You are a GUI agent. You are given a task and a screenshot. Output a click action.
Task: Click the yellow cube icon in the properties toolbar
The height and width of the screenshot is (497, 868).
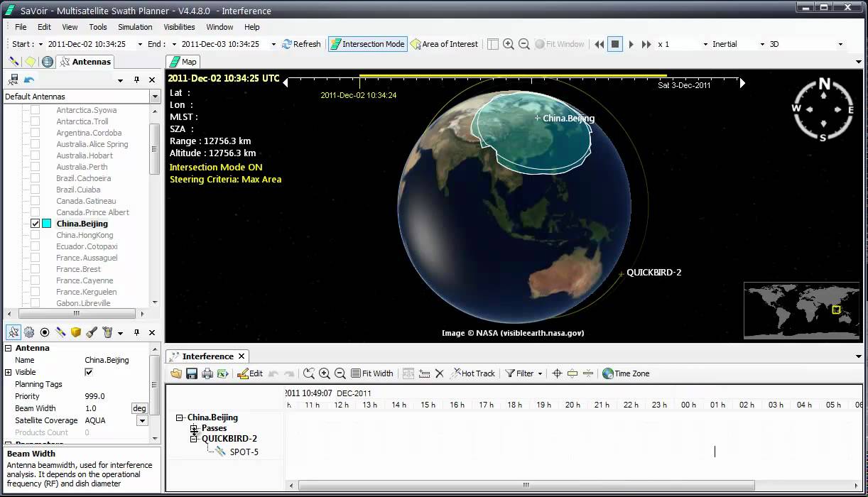point(76,332)
